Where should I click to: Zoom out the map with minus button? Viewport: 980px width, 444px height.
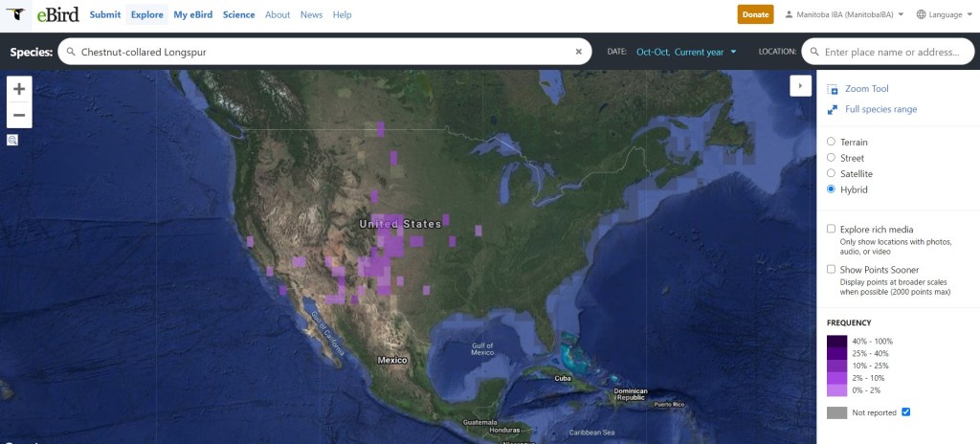pos(19,115)
